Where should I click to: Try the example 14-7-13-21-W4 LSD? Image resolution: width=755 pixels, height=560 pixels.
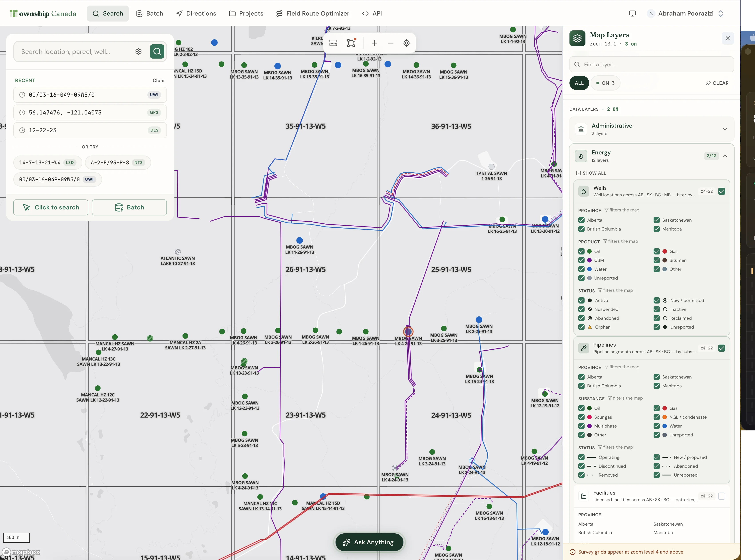click(x=47, y=163)
